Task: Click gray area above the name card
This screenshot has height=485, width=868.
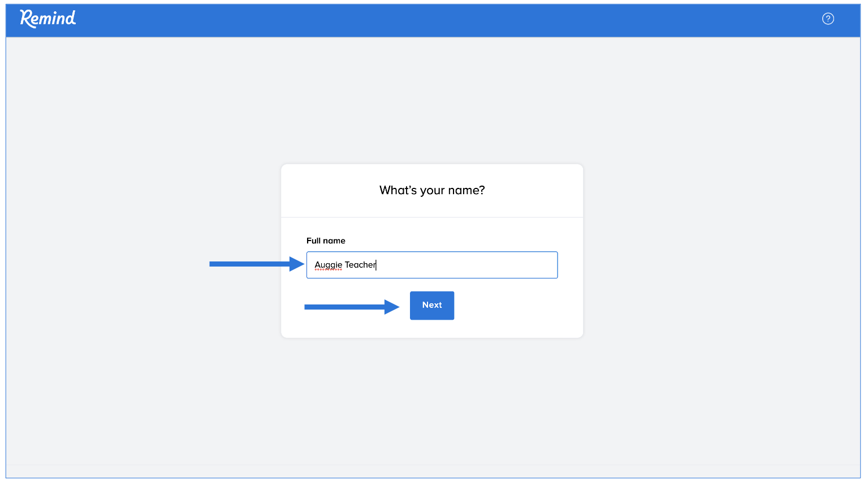Action: [x=433, y=102]
